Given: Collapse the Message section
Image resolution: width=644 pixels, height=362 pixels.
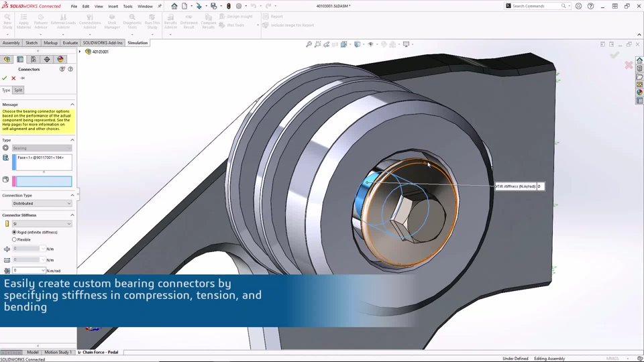Looking at the screenshot, I should 72,105.
